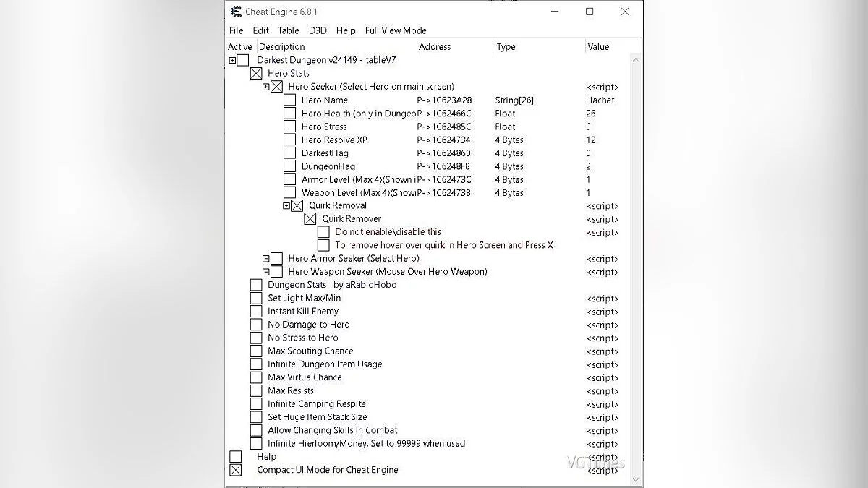868x488 pixels.
Task: Toggle the Hero Weapon Seeker expander
Action: coord(266,273)
